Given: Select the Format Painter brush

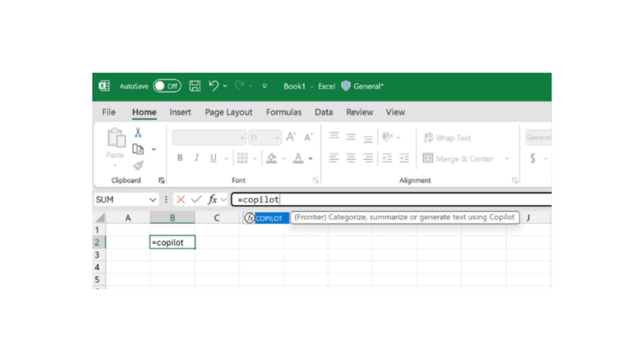Looking at the screenshot, I should 138,165.
